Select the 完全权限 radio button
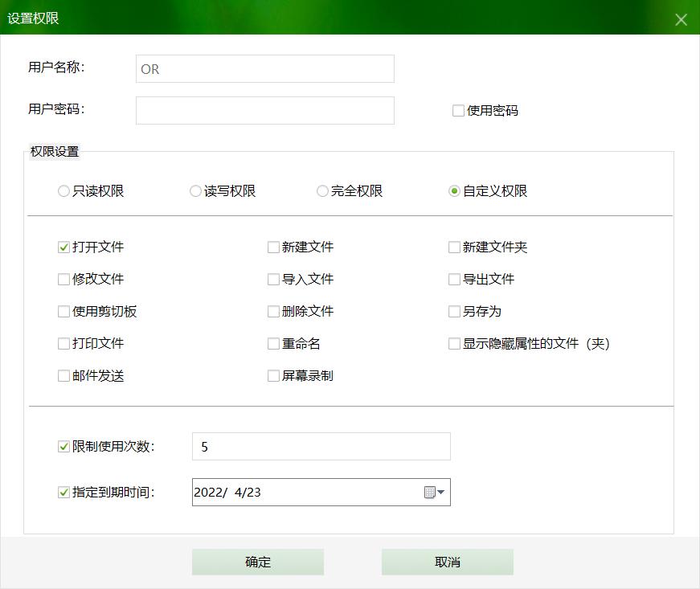Viewport: 700px width, 589px height. click(x=324, y=190)
